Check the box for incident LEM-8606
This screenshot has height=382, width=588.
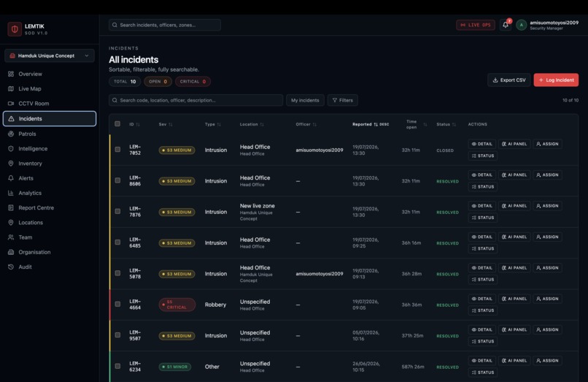click(x=117, y=180)
